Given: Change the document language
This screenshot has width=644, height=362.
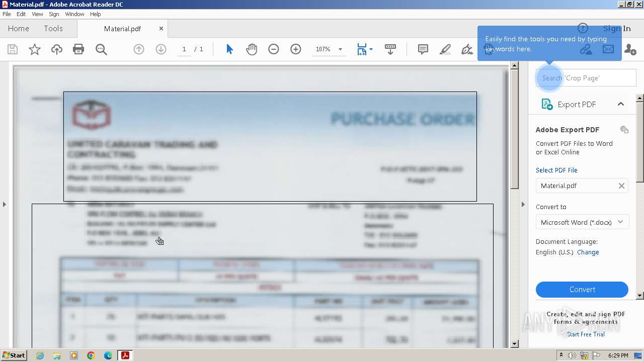Looking at the screenshot, I should point(588,252).
